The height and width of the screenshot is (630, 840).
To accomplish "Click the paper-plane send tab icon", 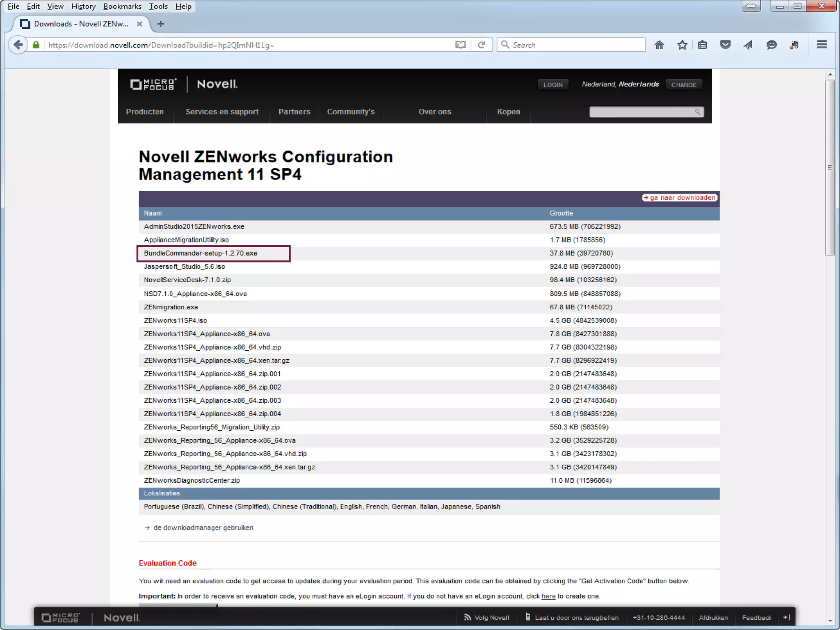I will (748, 45).
